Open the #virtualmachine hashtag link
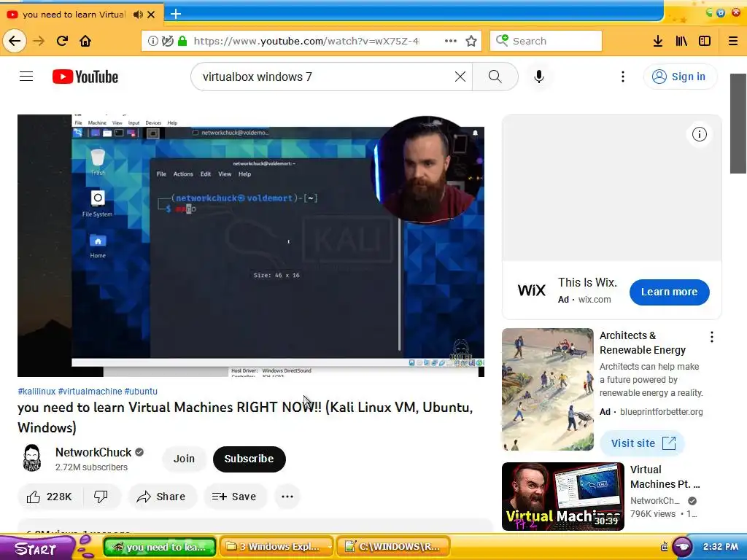The width and height of the screenshot is (747, 560). click(x=90, y=392)
